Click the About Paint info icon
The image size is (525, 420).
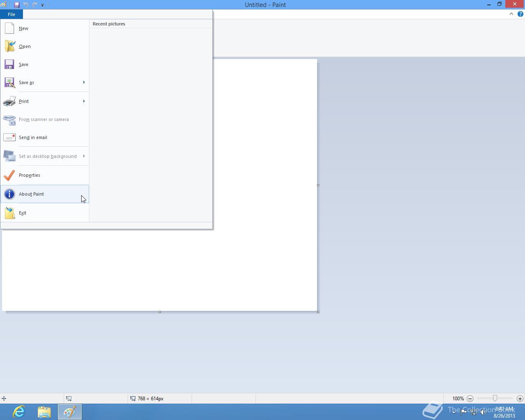pyautogui.click(x=9, y=194)
